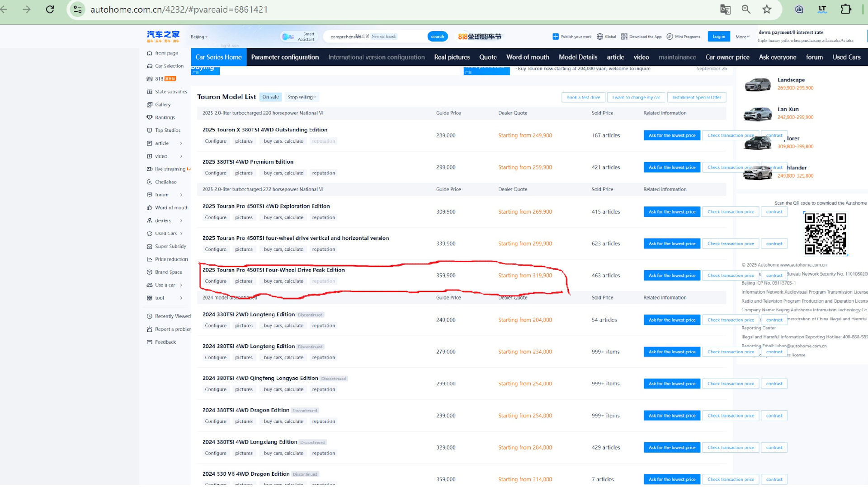Open the Beijing city dropdown

tap(199, 37)
